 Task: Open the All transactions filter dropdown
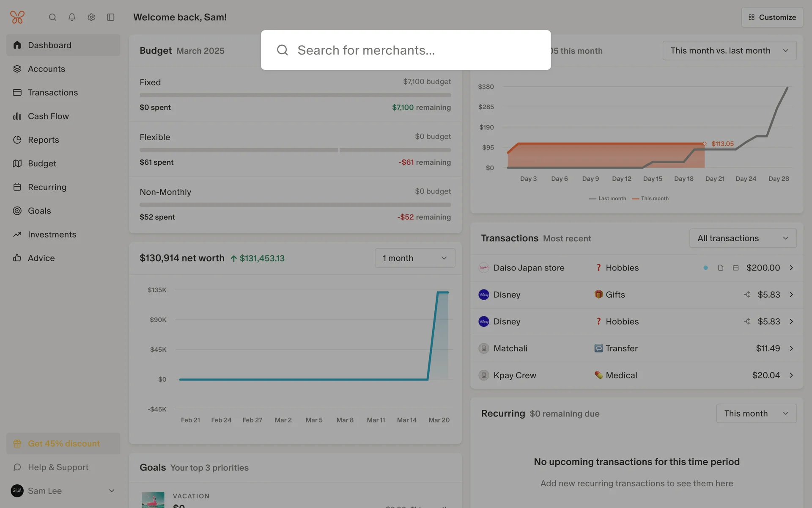(x=743, y=238)
